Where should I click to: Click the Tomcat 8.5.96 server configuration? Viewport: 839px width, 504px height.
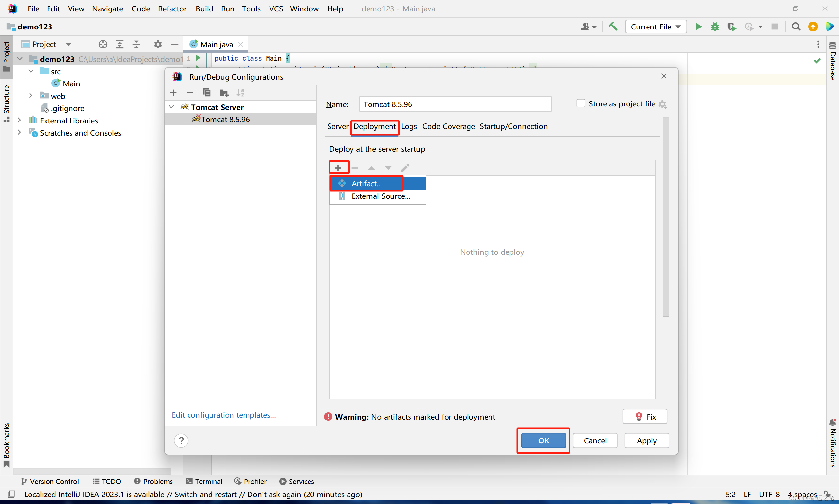tap(225, 119)
